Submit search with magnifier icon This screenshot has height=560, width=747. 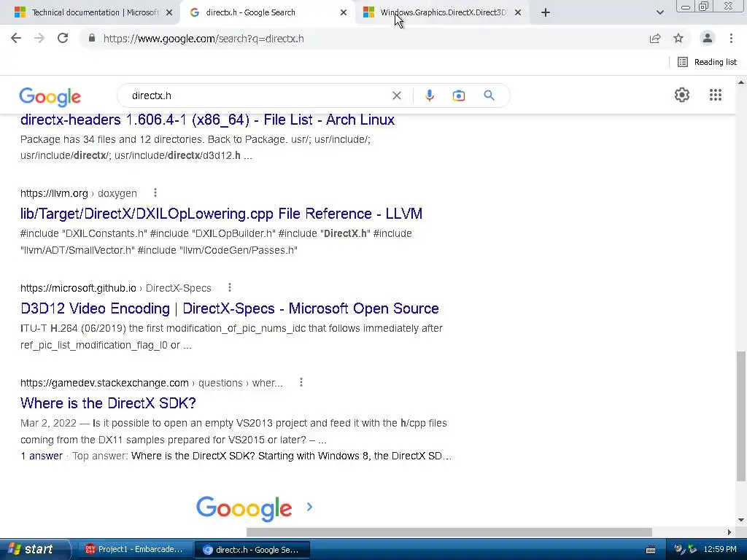pos(489,96)
